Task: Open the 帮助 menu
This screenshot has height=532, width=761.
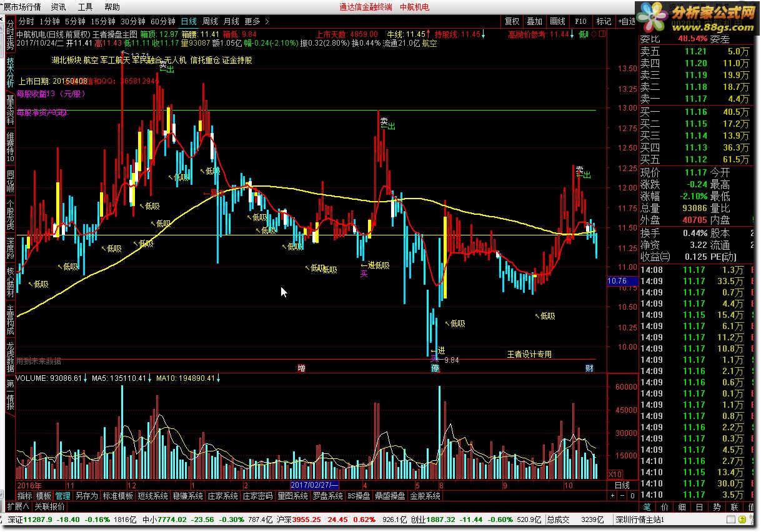Action: [112, 7]
